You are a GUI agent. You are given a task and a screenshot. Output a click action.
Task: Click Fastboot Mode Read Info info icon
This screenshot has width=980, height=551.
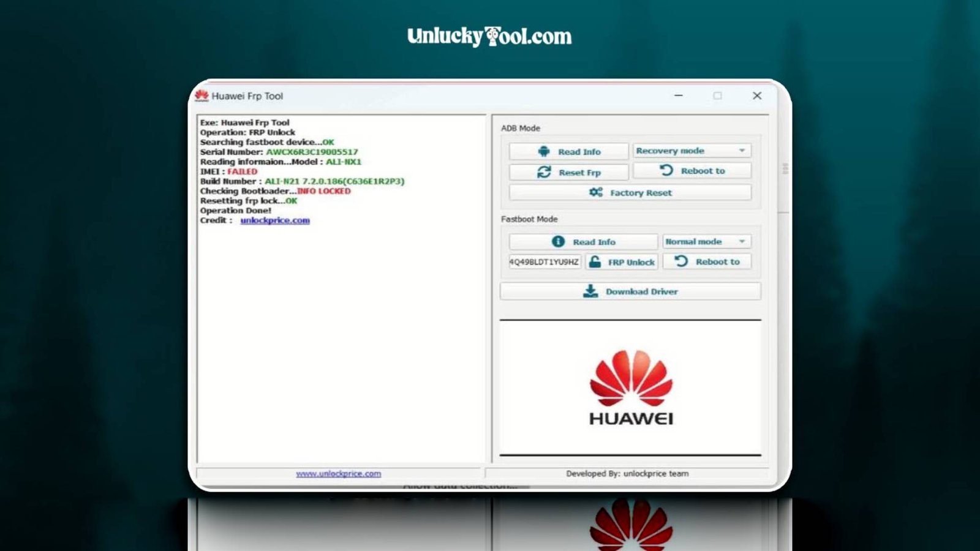pos(582,242)
